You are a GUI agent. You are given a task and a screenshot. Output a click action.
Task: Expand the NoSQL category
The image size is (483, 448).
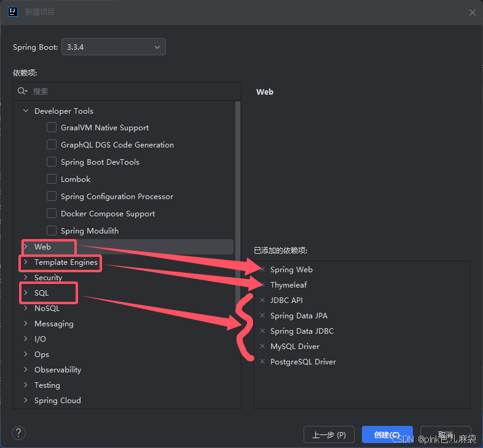tap(26, 308)
